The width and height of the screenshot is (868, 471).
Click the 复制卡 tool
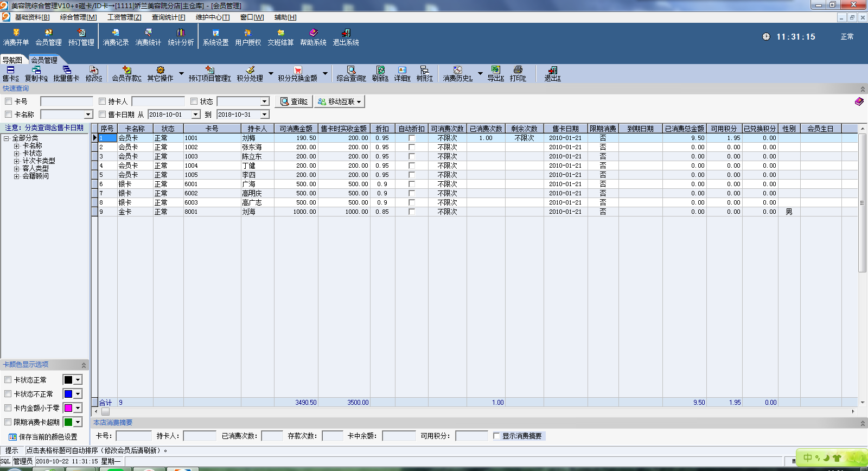36,74
